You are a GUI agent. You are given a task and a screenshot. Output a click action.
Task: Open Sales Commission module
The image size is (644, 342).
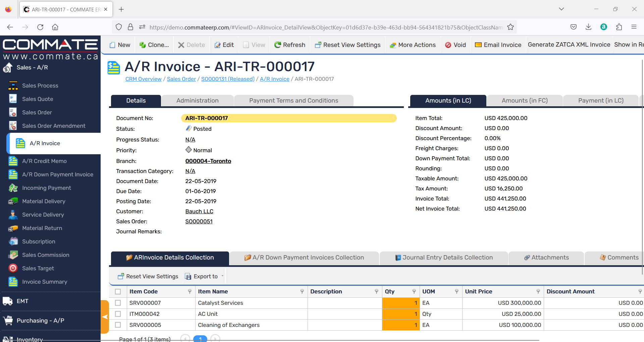[46, 255]
